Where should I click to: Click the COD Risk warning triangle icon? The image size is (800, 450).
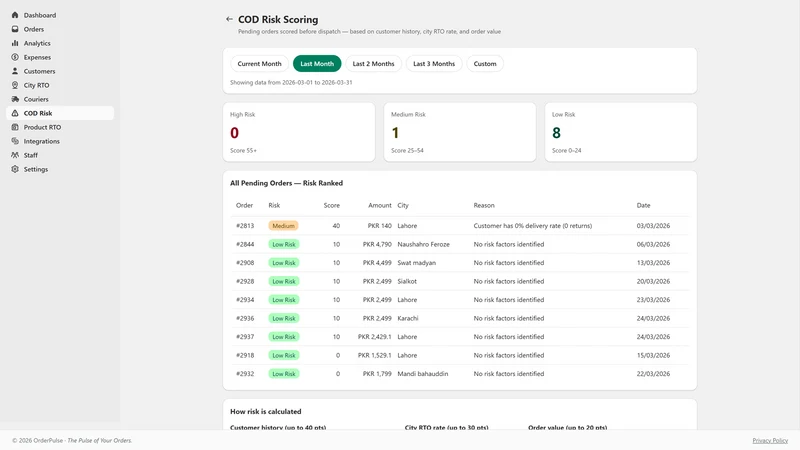tap(15, 113)
